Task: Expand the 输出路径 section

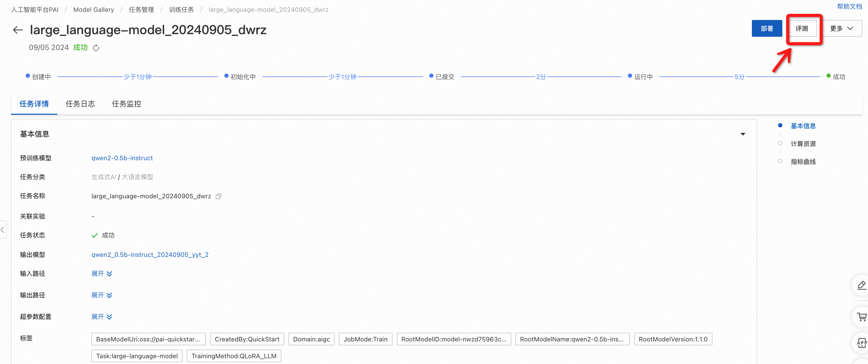Action: click(101, 295)
